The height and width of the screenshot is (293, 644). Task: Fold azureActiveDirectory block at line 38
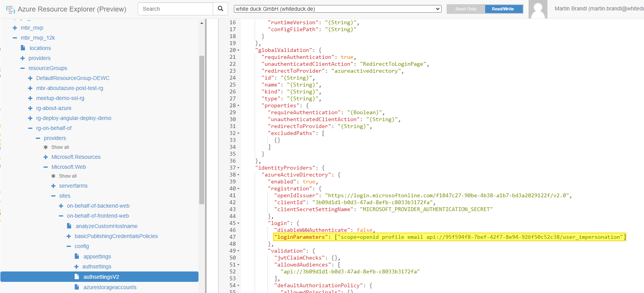(x=239, y=175)
